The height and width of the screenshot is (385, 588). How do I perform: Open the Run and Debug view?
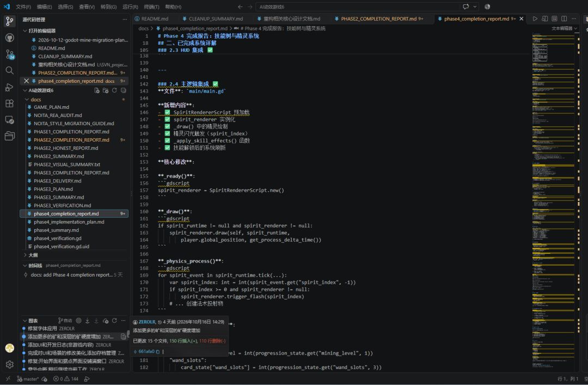[x=10, y=87]
